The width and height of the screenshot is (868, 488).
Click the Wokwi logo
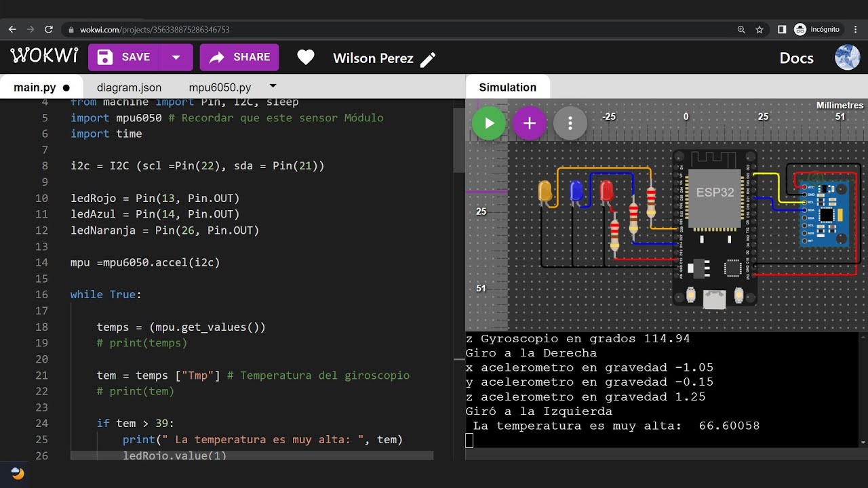point(44,57)
